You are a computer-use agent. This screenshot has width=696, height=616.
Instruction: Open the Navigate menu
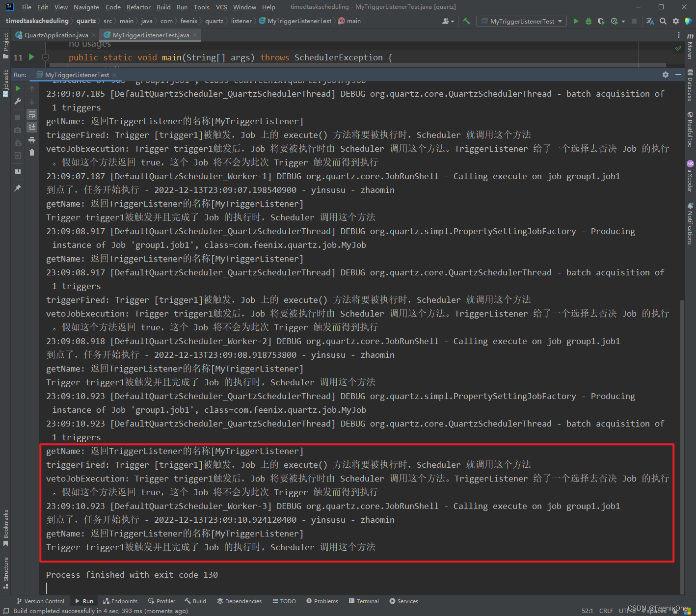tap(86, 7)
